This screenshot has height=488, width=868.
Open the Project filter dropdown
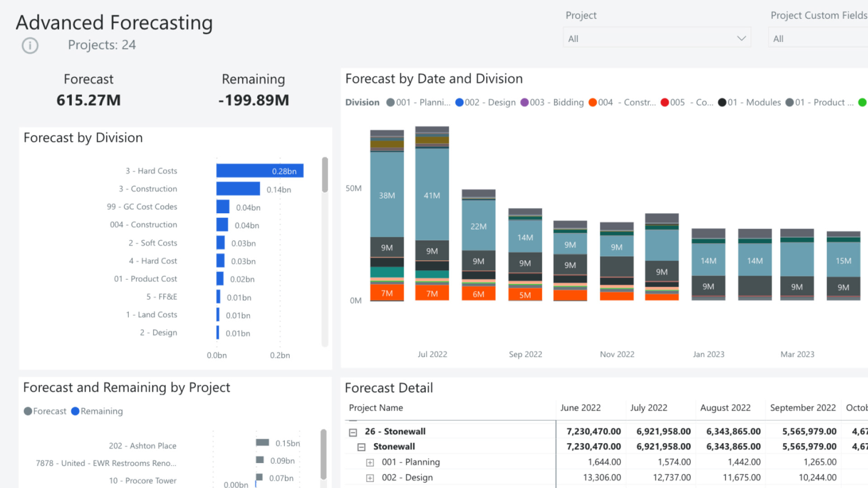[656, 38]
